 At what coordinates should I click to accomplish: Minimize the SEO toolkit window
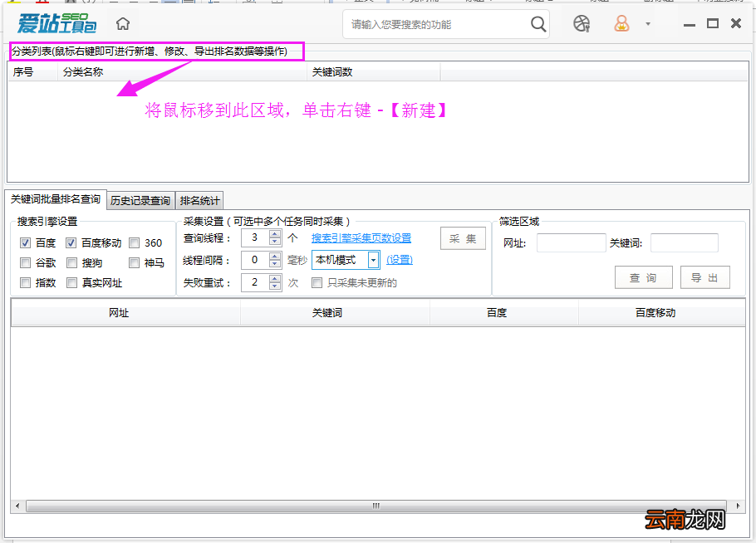(x=690, y=24)
